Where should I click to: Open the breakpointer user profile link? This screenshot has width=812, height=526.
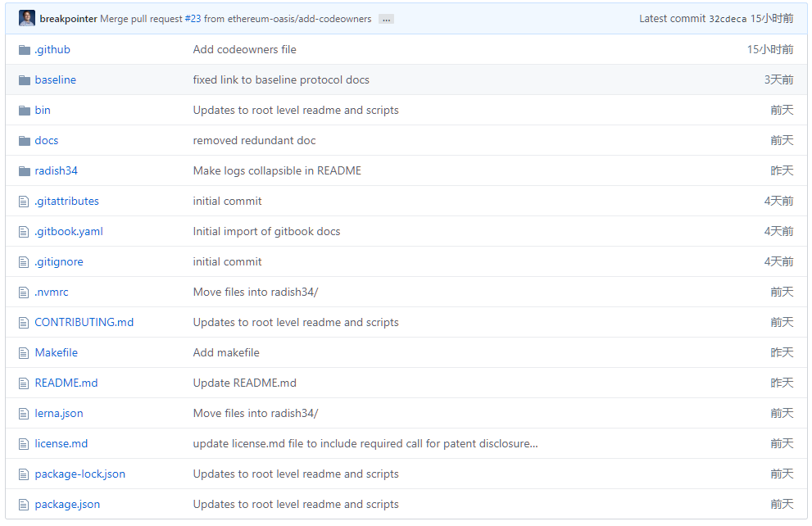tap(68, 19)
